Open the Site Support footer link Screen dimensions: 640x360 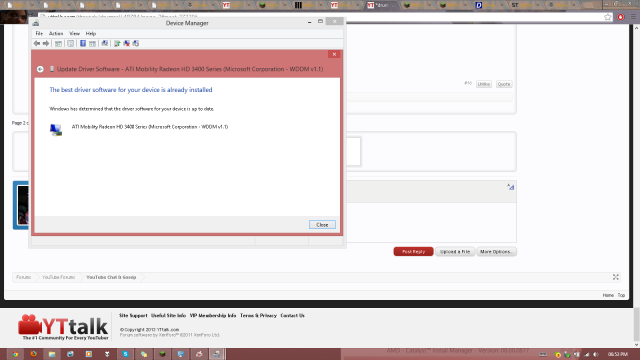[133, 316]
